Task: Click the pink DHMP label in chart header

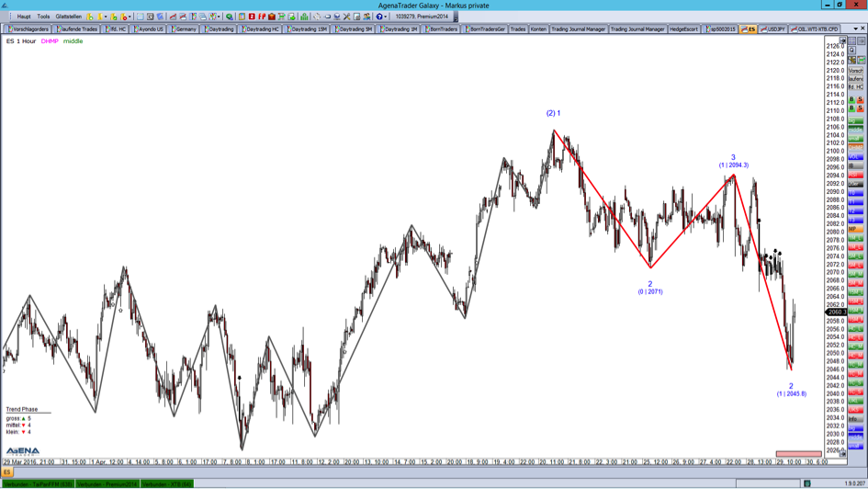Action: click(x=50, y=41)
